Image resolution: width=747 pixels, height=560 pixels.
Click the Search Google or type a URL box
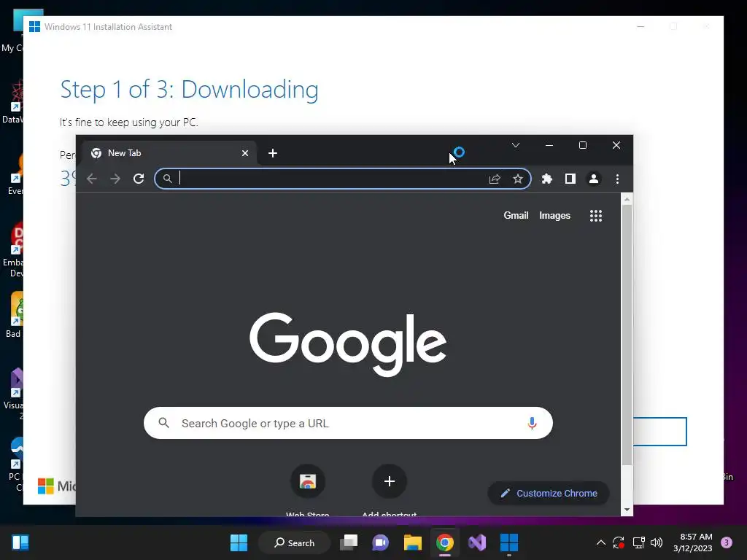pos(348,423)
